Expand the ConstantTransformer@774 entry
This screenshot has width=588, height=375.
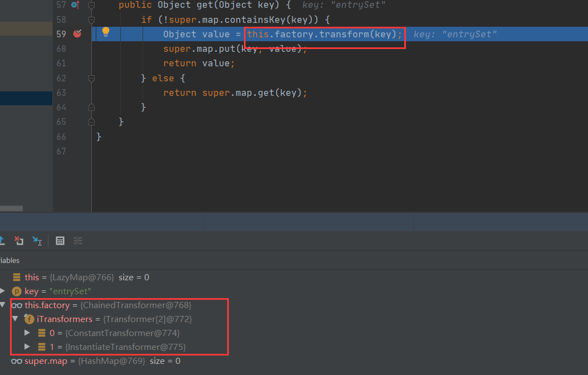point(26,333)
